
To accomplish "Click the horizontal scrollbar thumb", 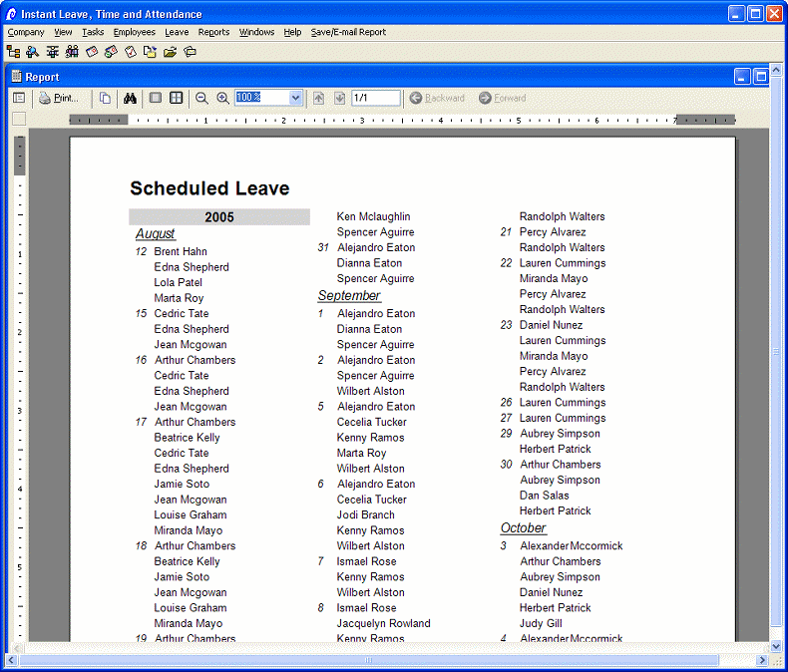I will tap(369, 660).
